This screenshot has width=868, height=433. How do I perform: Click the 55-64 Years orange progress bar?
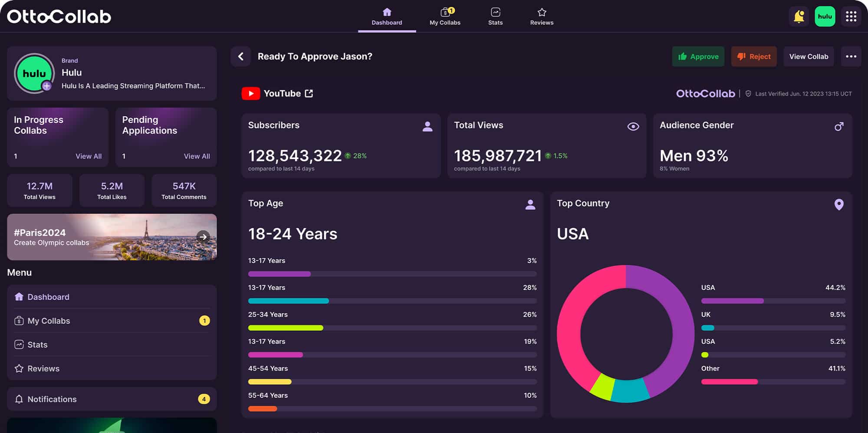pos(263,409)
